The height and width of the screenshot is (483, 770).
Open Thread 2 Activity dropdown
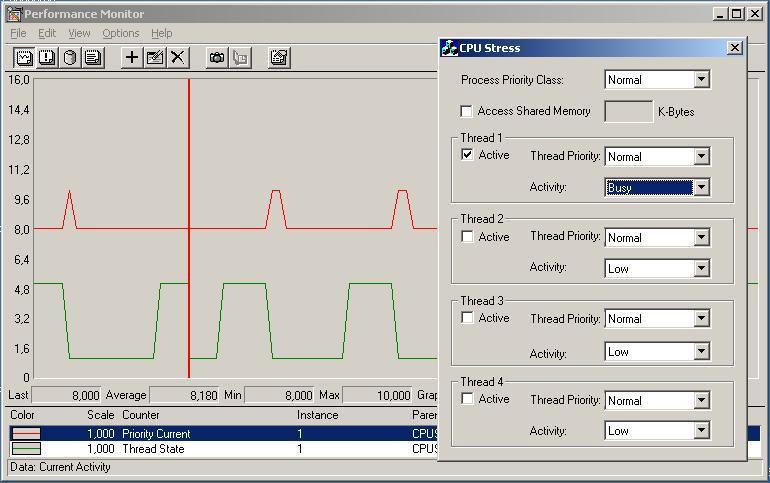coord(702,268)
